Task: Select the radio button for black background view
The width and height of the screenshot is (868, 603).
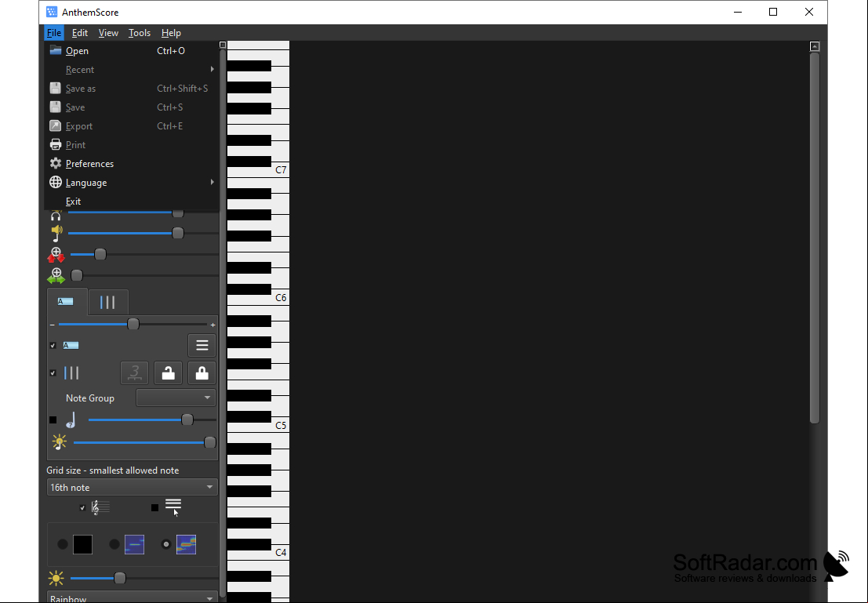Action: pyautogui.click(x=63, y=544)
